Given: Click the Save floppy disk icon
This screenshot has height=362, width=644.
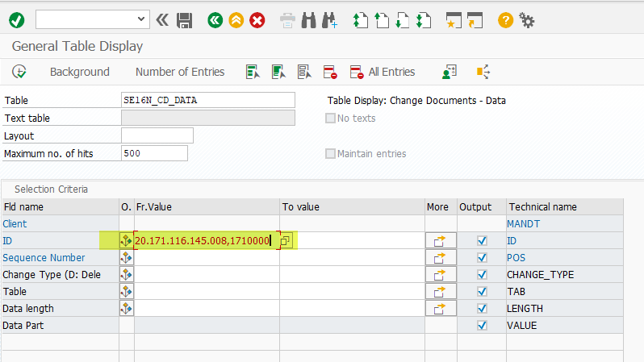Looking at the screenshot, I should point(185,20).
